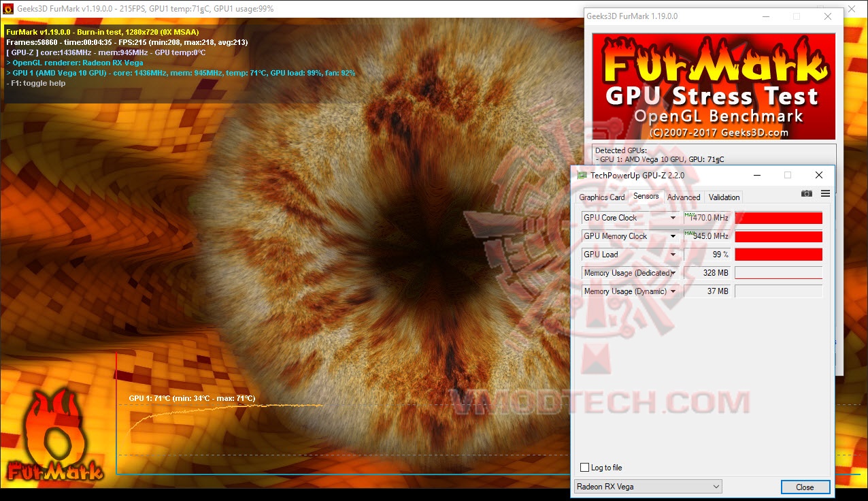Enable the Log to file checkbox
The height and width of the screenshot is (501, 868).
pos(584,468)
